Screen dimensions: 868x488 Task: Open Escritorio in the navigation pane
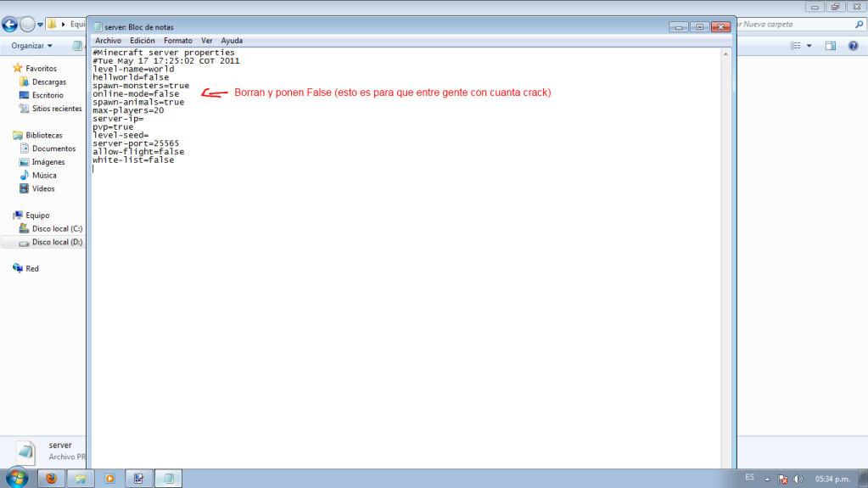tap(48, 95)
